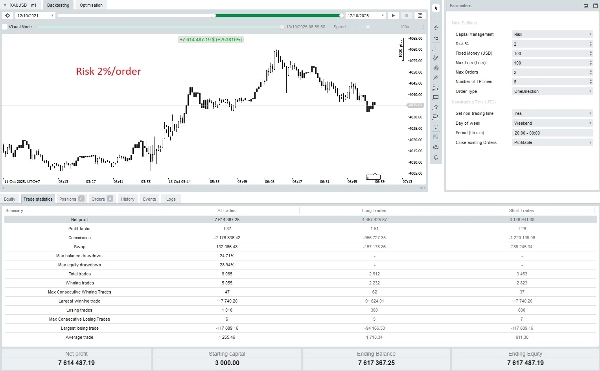This screenshot has height=371, width=600.
Task: Click the right handle of the date range slider
Action: (x=341, y=15)
